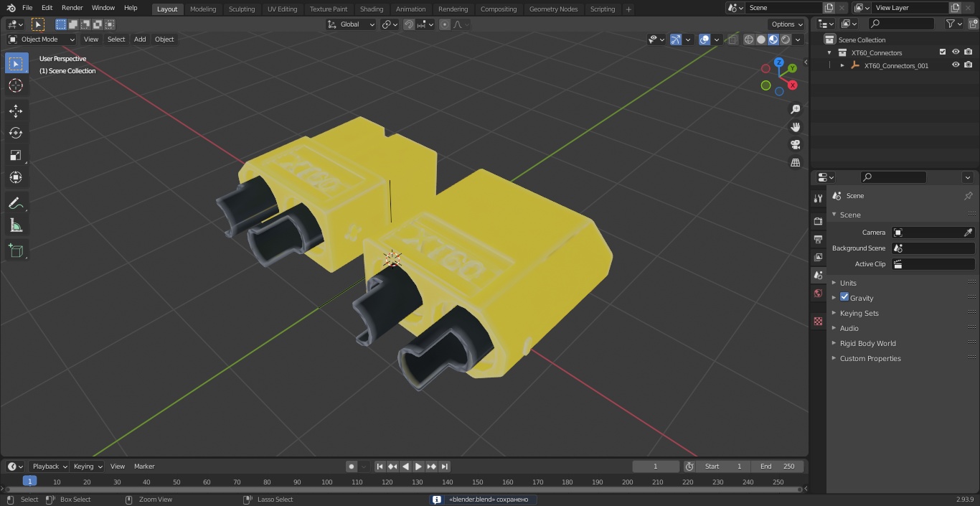The image size is (980, 506).
Task: Select the Rotate tool
Action: (16, 133)
